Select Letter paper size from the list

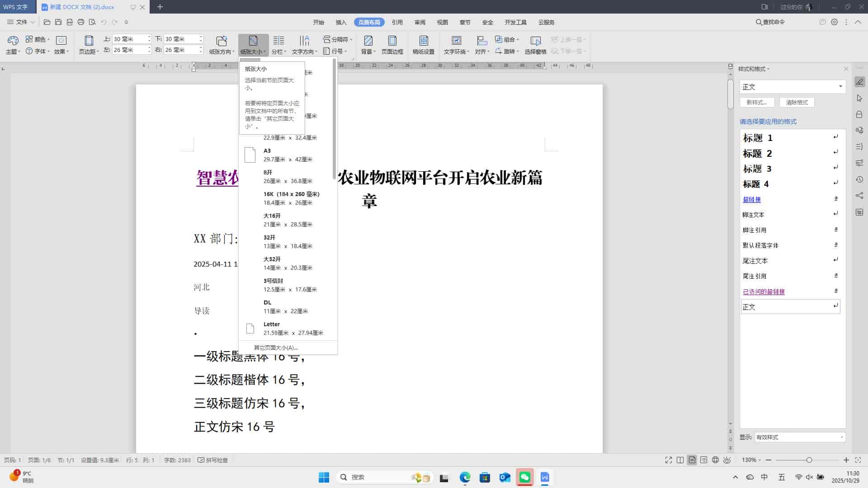point(288,328)
